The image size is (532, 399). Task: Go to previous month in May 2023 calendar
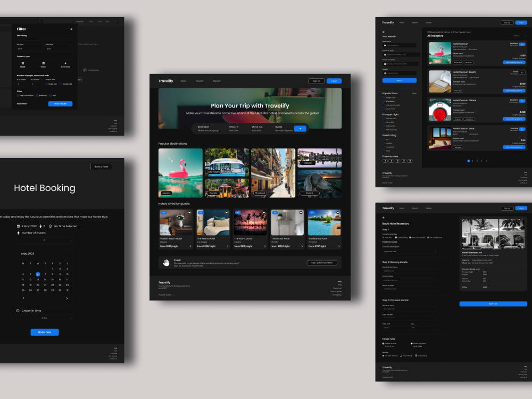point(23,298)
